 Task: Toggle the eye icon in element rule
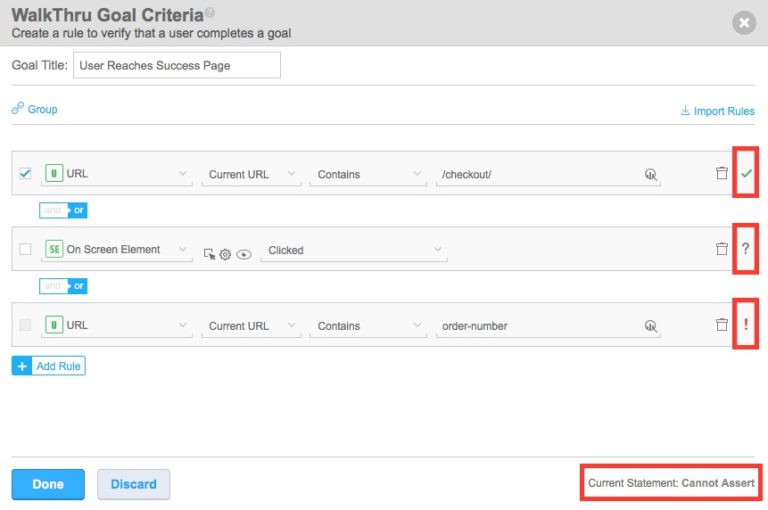[x=243, y=254]
